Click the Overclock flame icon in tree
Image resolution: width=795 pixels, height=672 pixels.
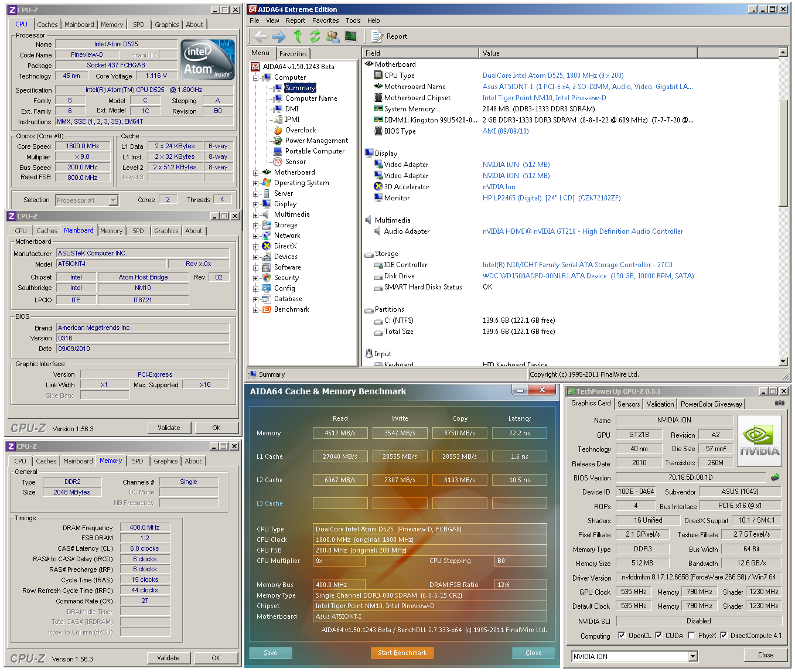tap(278, 130)
